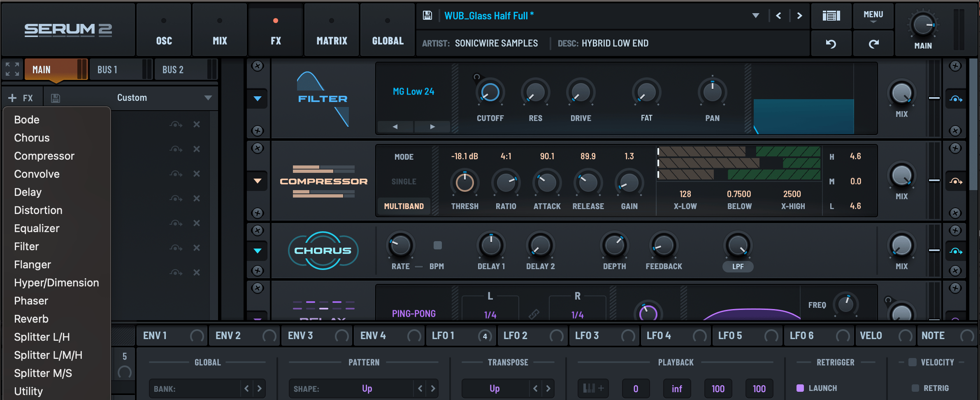Image resolution: width=980 pixels, height=400 pixels.
Task: Click the Delay link L/R chain icon
Action: click(534, 314)
